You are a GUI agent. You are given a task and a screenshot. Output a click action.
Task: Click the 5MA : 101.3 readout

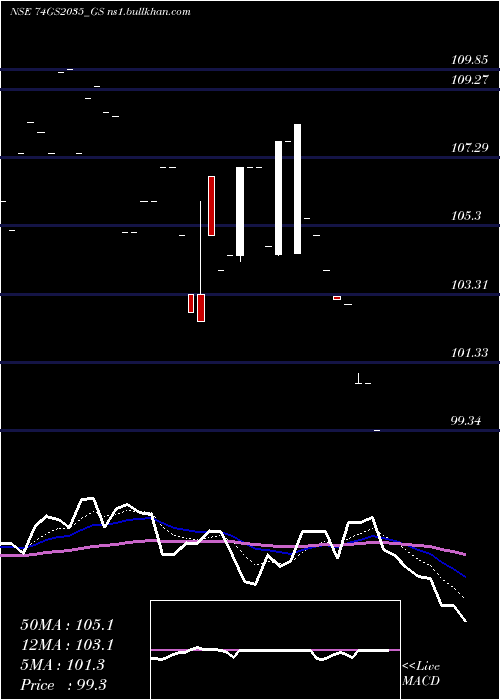(62, 665)
